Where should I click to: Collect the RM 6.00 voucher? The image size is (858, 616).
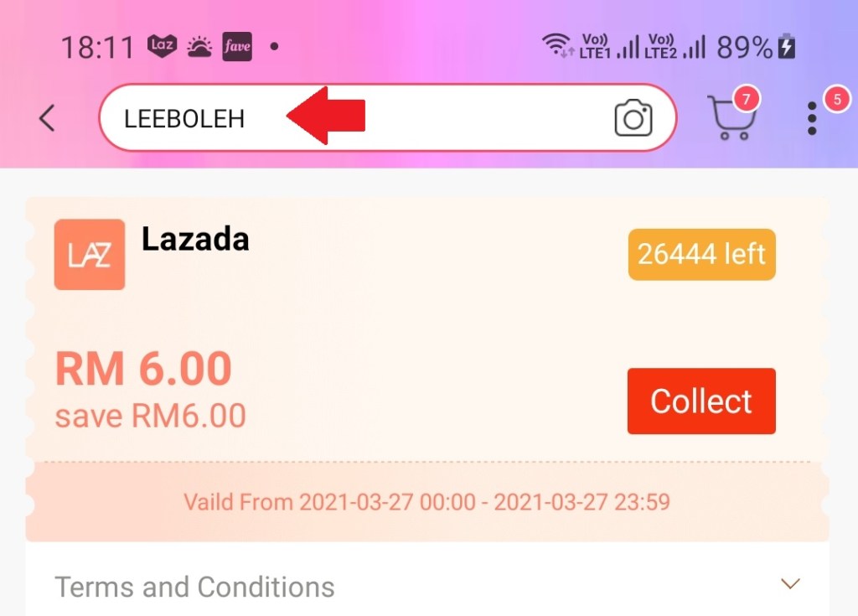point(701,401)
